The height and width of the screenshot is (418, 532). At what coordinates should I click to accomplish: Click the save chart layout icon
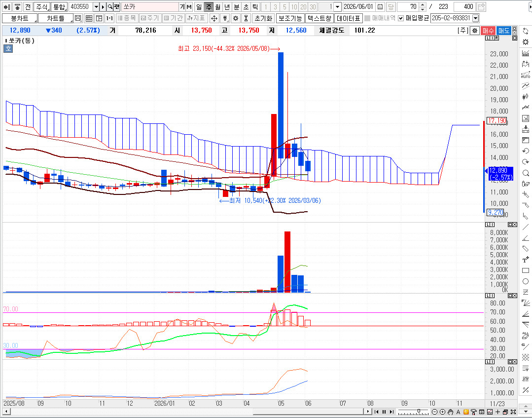[x=78, y=18]
